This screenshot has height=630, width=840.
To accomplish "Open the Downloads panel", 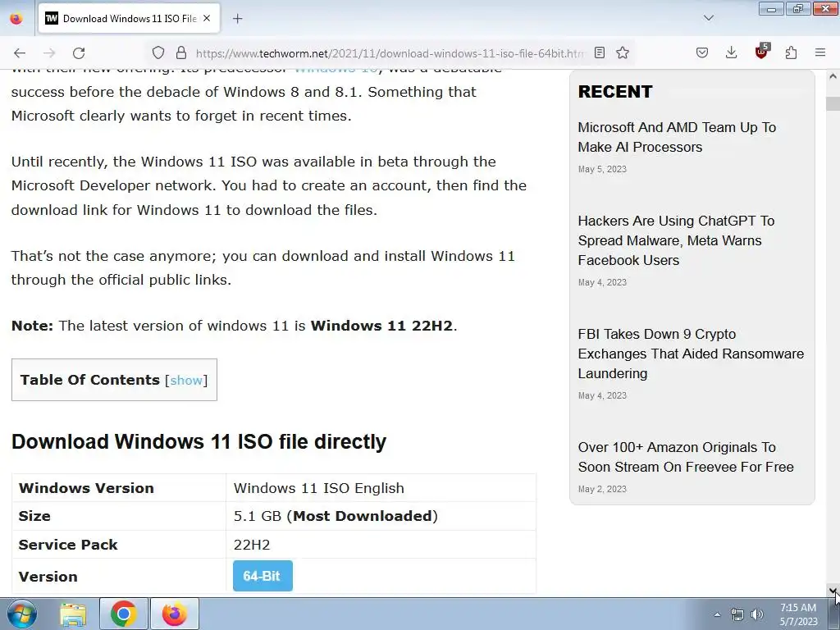I will click(731, 53).
